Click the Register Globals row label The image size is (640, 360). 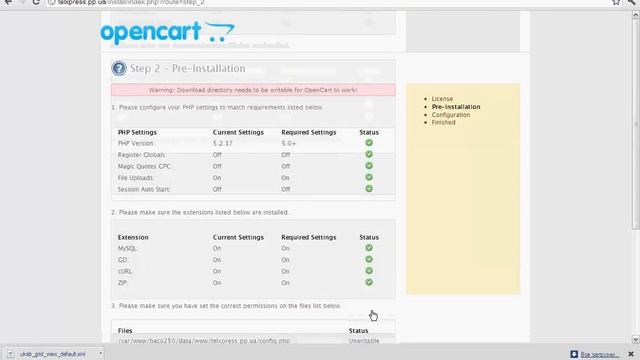(142, 155)
